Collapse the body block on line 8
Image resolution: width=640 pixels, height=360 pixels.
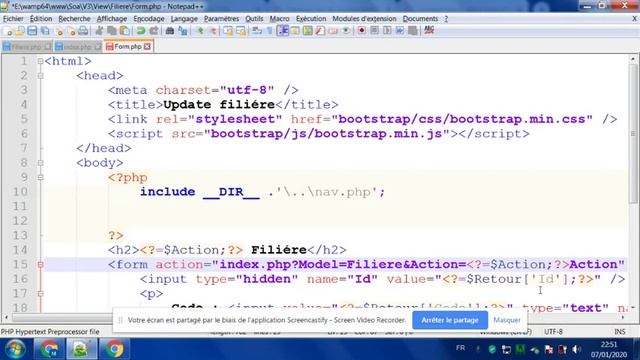click(x=40, y=163)
